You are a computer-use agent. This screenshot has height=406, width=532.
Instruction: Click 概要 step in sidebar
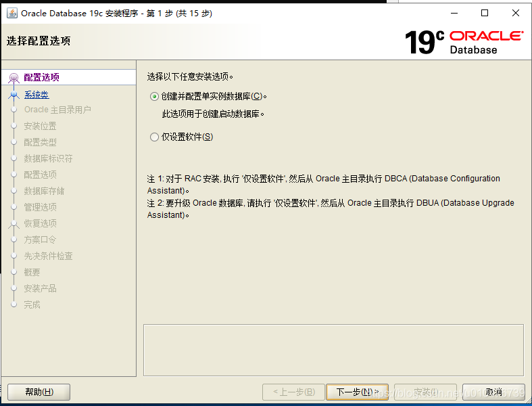coord(32,273)
